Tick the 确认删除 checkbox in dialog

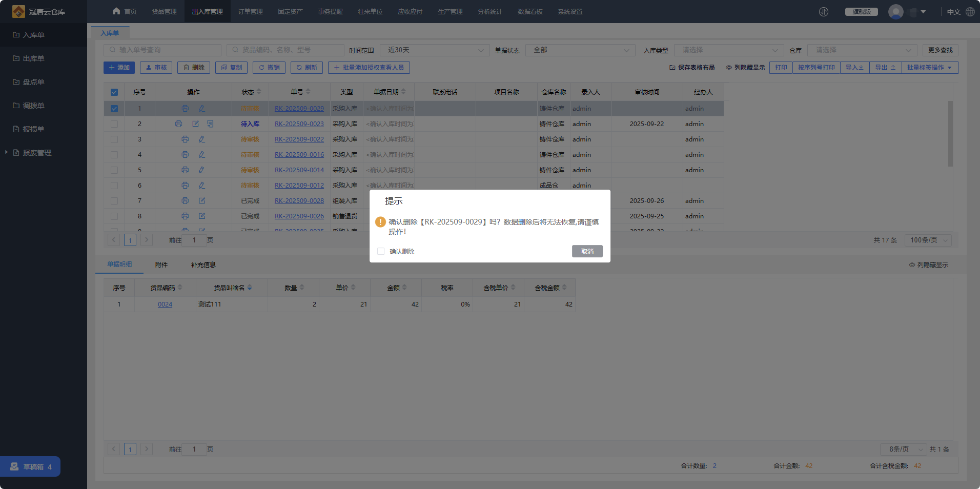(381, 251)
